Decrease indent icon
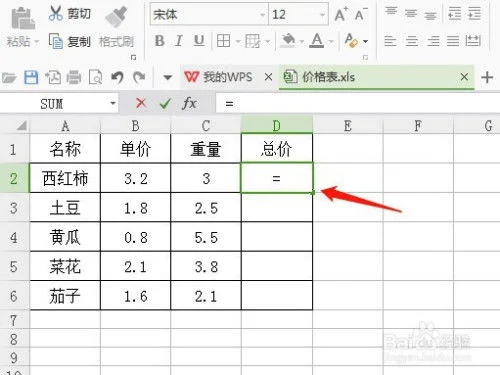 pyautogui.click(x=455, y=13)
